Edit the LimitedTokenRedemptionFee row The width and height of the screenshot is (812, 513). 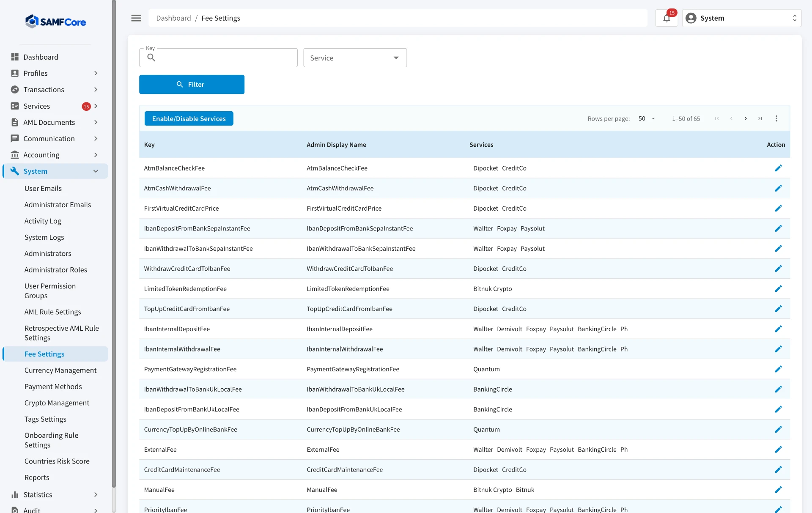pos(778,289)
